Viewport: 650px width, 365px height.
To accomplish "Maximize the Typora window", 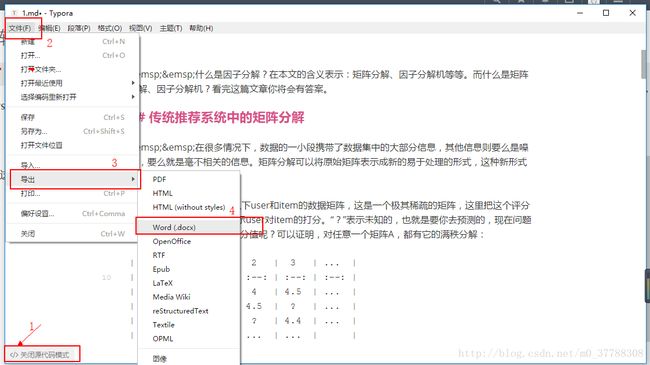I will point(606,13).
